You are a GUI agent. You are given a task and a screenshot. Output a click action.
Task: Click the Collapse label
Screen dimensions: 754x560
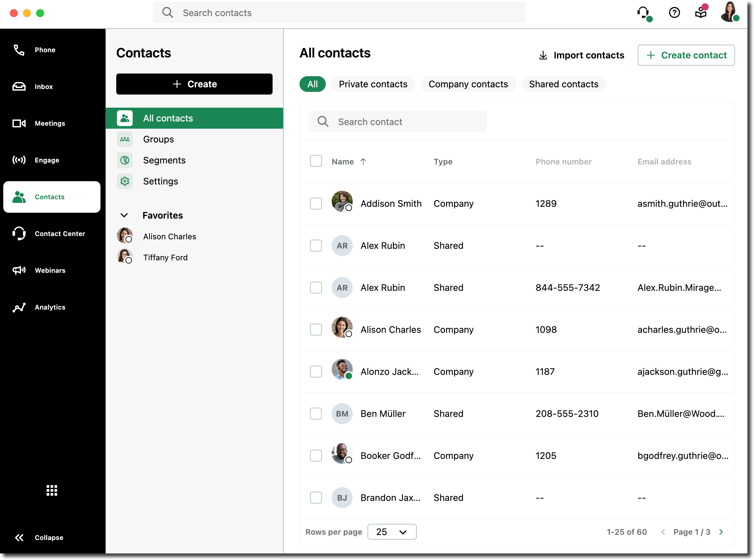[49, 538]
